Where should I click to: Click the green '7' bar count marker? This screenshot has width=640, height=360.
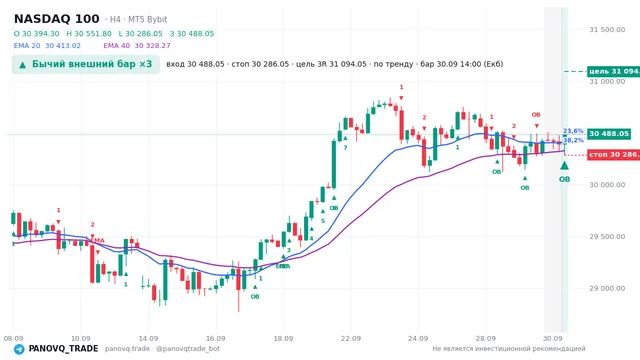point(345,147)
